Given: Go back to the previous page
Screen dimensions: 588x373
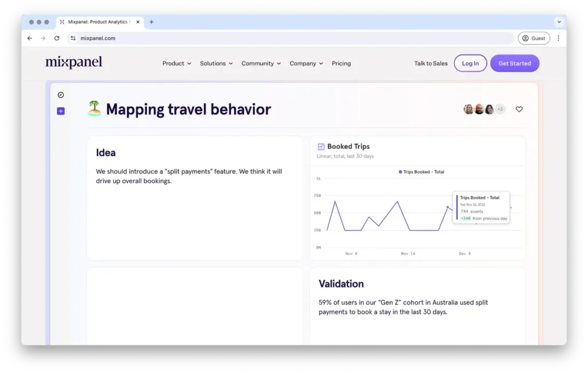Looking at the screenshot, I should click(30, 38).
